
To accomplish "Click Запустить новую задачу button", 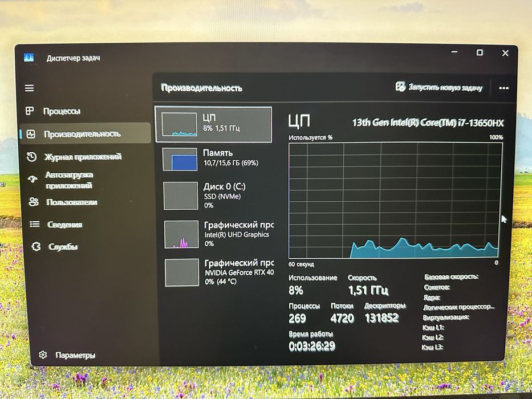I will point(438,87).
